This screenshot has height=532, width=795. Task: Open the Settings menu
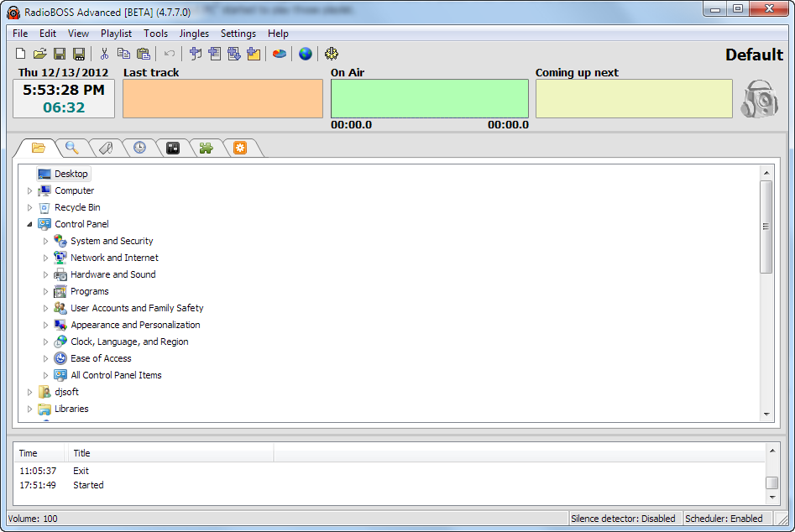238,34
